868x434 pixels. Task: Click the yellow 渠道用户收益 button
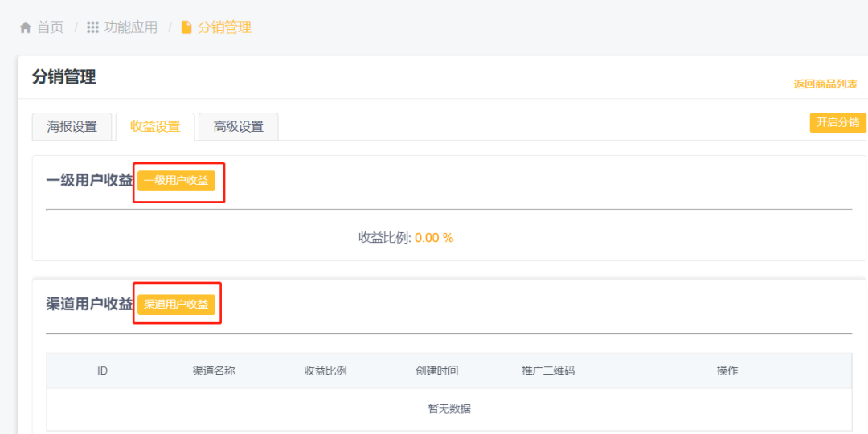pyautogui.click(x=176, y=305)
